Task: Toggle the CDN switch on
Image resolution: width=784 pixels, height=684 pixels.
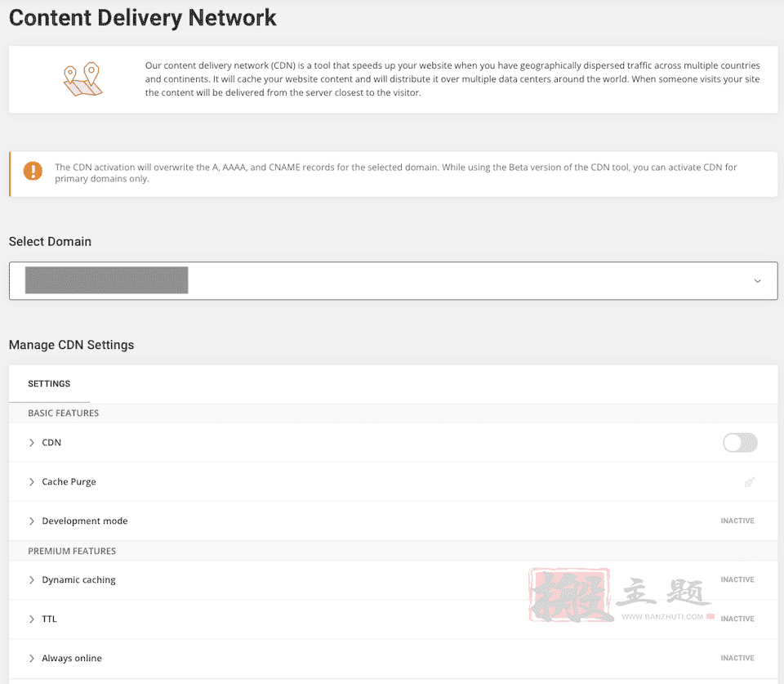Action: point(740,442)
